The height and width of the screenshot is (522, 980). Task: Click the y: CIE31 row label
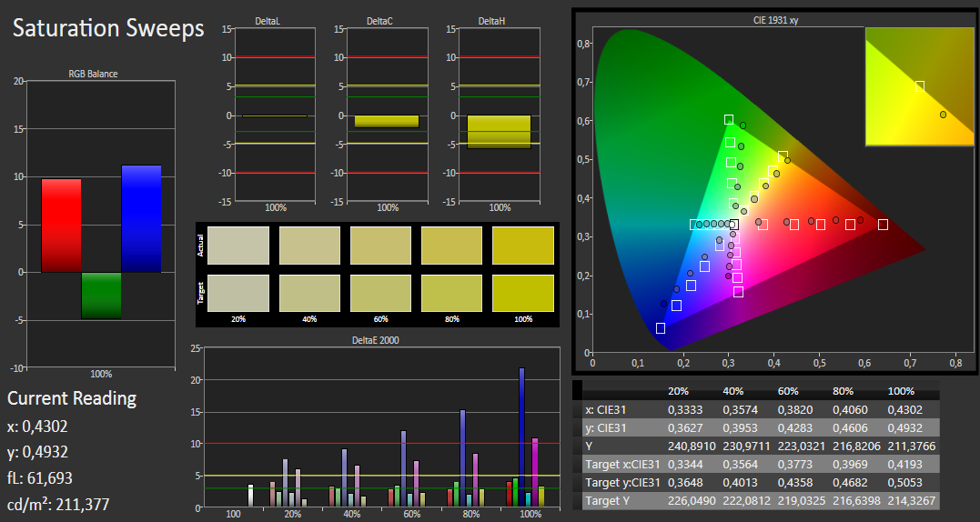[606, 427]
